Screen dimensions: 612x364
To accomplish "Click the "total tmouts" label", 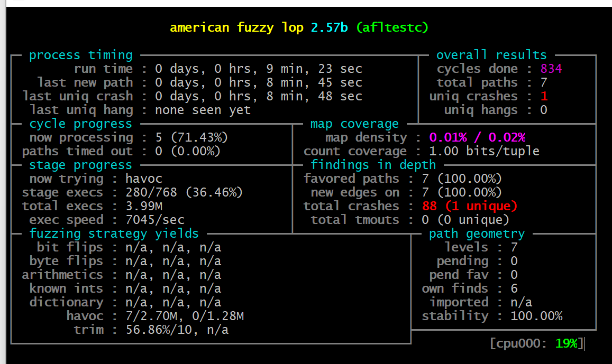I will [x=355, y=220].
